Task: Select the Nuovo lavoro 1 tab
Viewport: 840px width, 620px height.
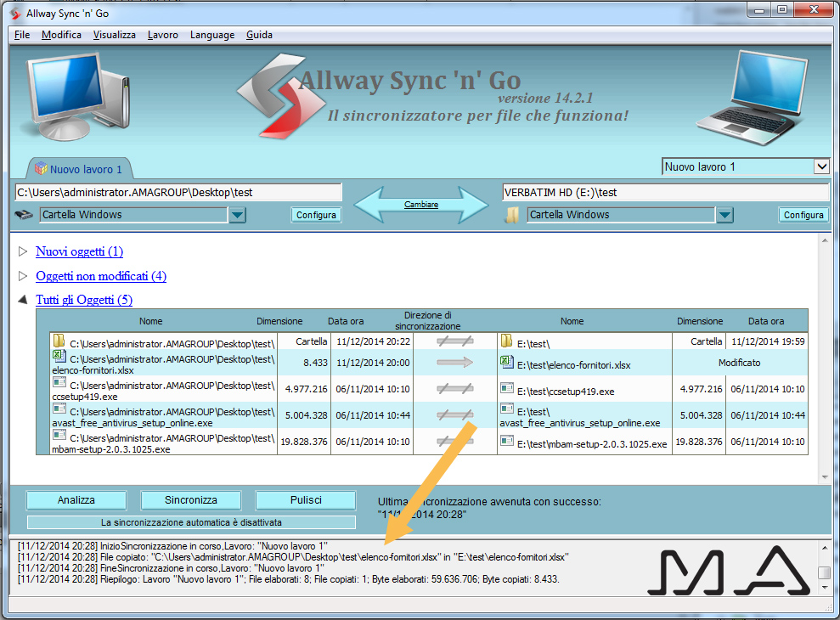Action: (79, 169)
